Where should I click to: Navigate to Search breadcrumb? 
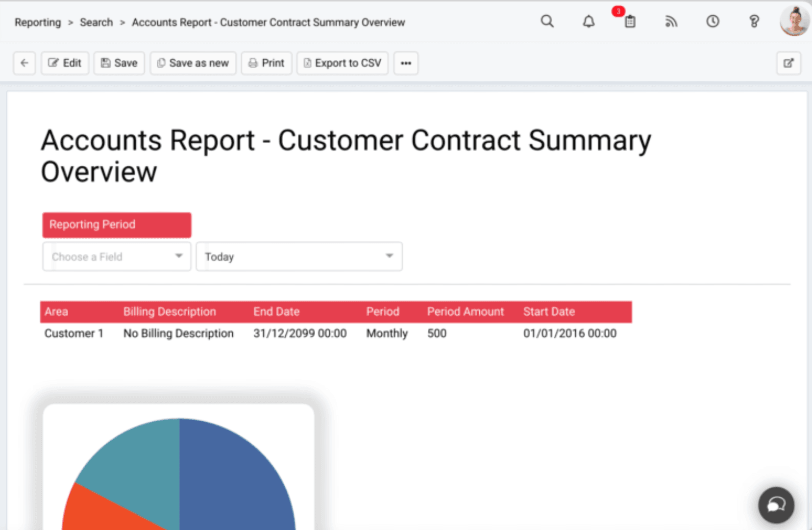tap(97, 23)
